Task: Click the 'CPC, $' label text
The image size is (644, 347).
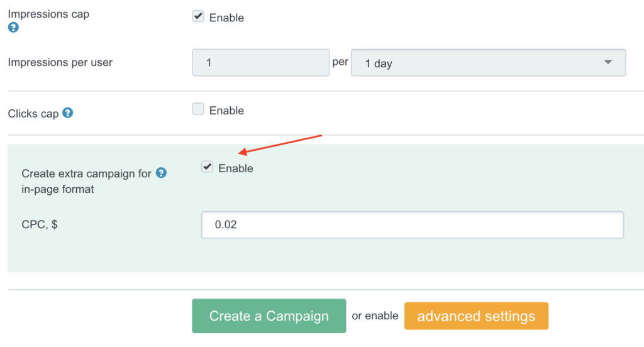Action: 40,224
